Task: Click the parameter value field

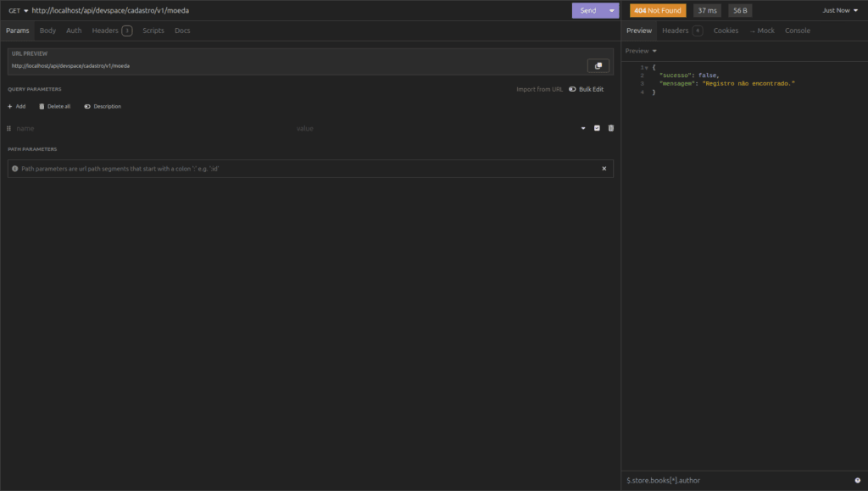Action: (x=435, y=128)
